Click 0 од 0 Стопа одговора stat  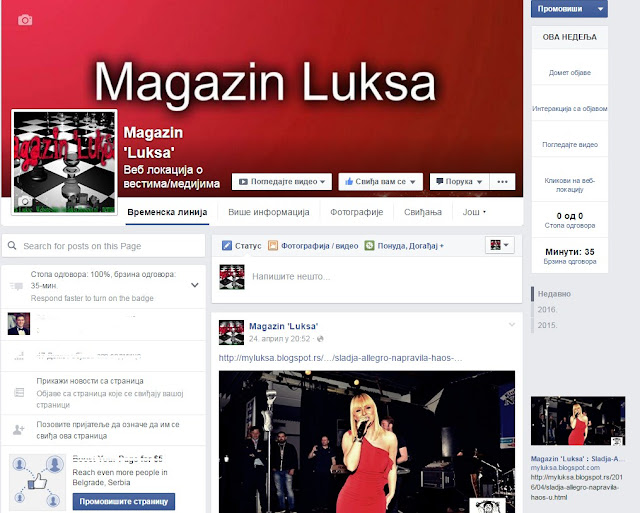click(570, 220)
